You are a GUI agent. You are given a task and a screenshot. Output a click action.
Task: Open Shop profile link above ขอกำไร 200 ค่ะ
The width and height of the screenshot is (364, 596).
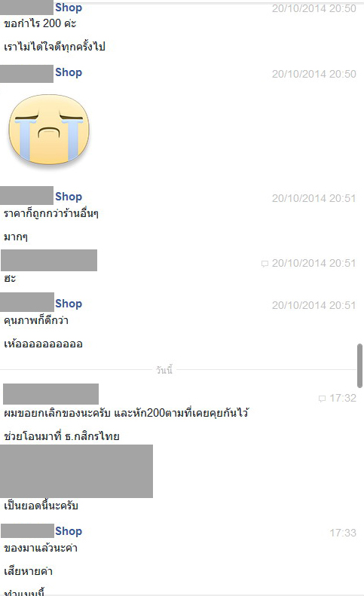(x=69, y=8)
